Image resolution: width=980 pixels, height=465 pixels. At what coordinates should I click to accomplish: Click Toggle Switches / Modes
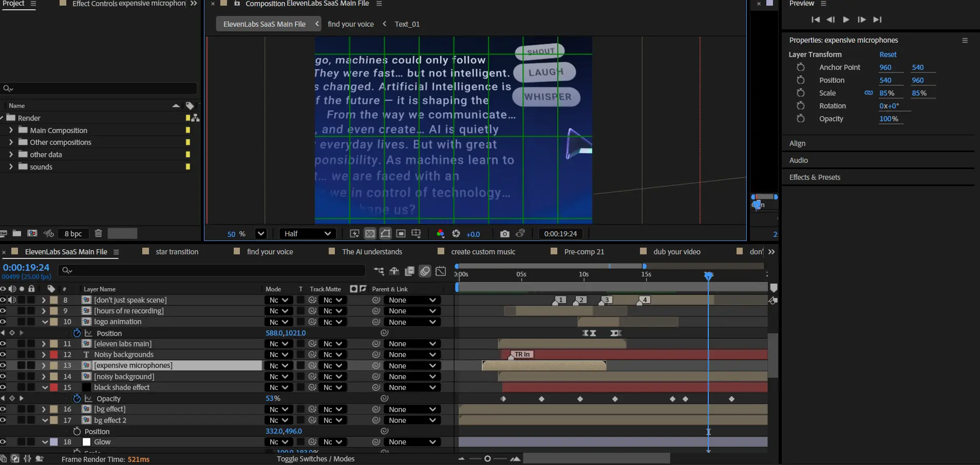[315, 459]
